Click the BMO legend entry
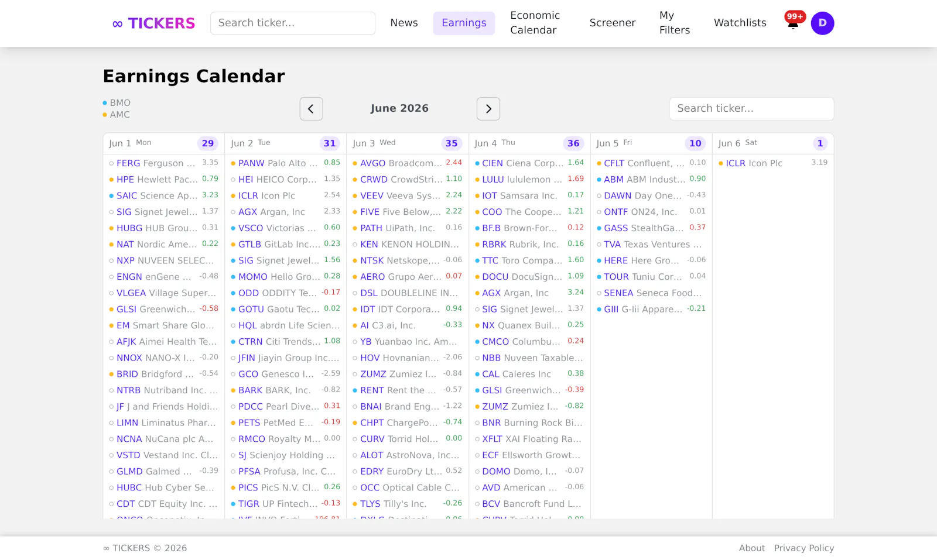This screenshot has height=560, width=937. (117, 103)
